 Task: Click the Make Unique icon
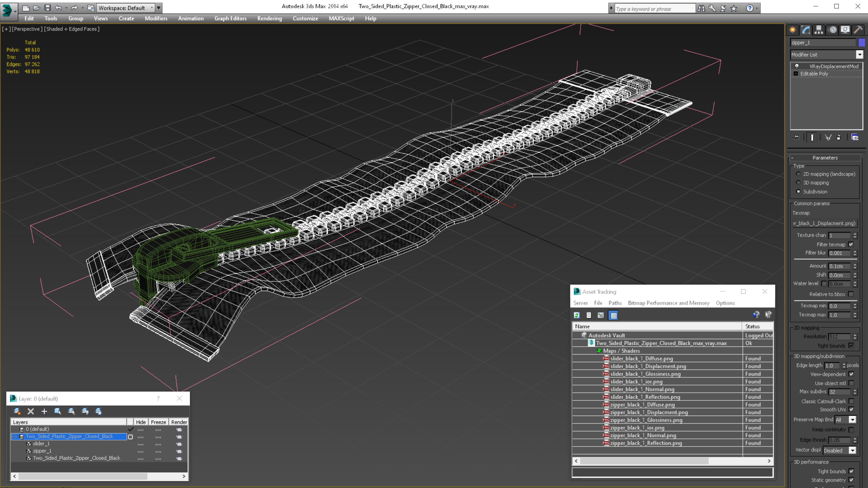(x=828, y=137)
